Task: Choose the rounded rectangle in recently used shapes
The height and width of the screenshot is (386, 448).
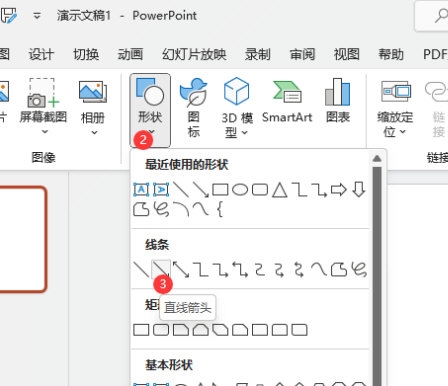Action: (x=260, y=190)
